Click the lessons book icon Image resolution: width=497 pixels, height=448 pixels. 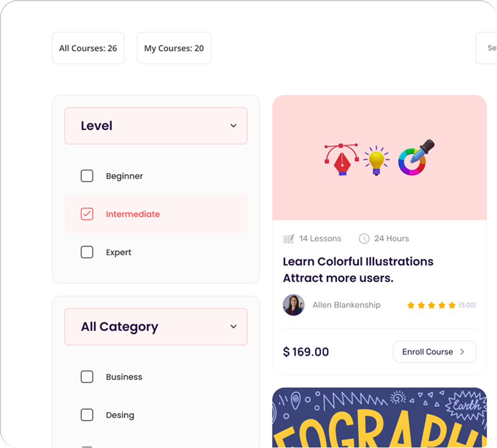[x=288, y=239]
